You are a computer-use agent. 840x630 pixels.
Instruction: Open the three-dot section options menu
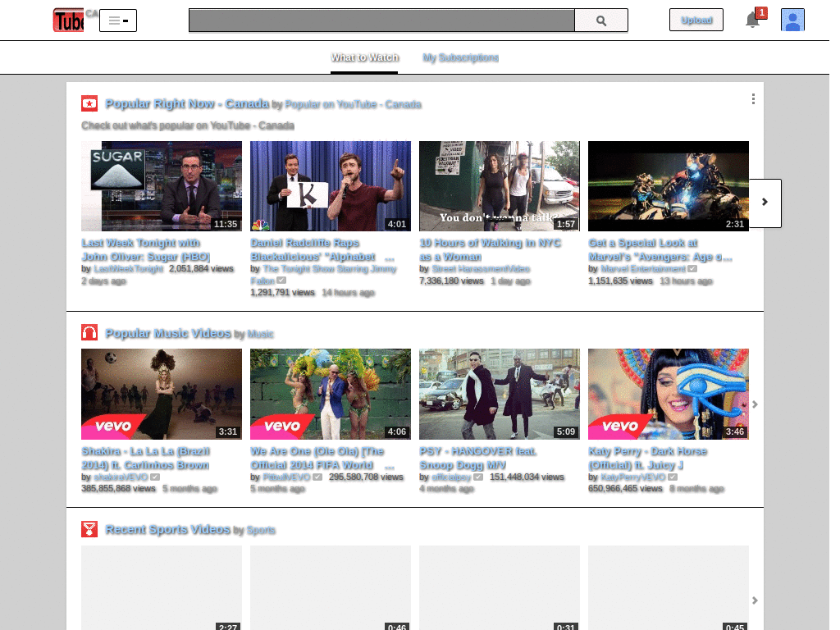coord(753,99)
